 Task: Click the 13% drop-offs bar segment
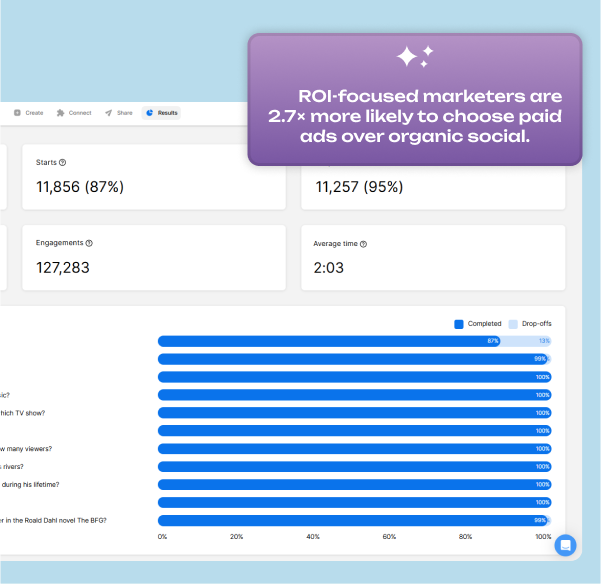(526, 341)
